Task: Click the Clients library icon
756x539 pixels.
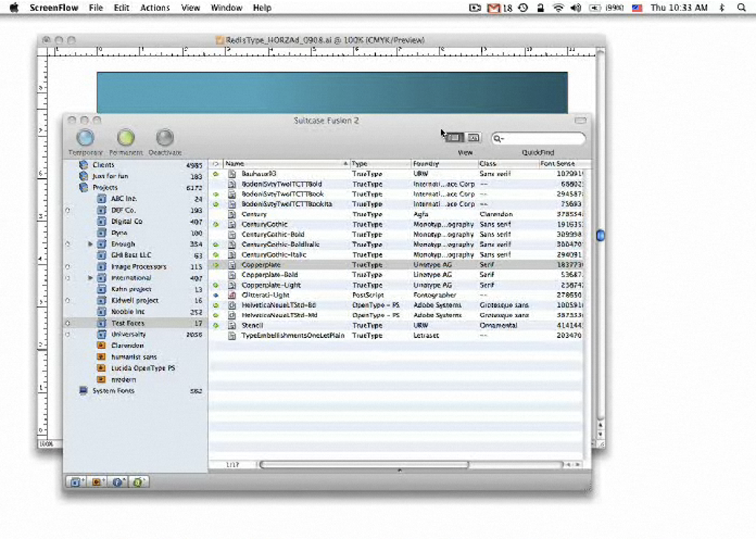Action: pyautogui.click(x=84, y=165)
